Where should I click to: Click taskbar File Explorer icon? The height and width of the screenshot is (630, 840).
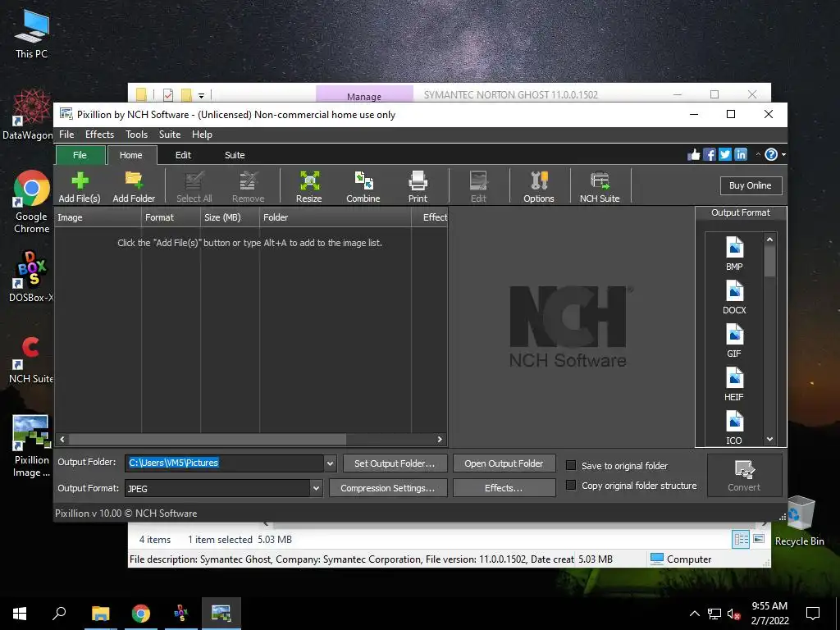pos(100,614)
